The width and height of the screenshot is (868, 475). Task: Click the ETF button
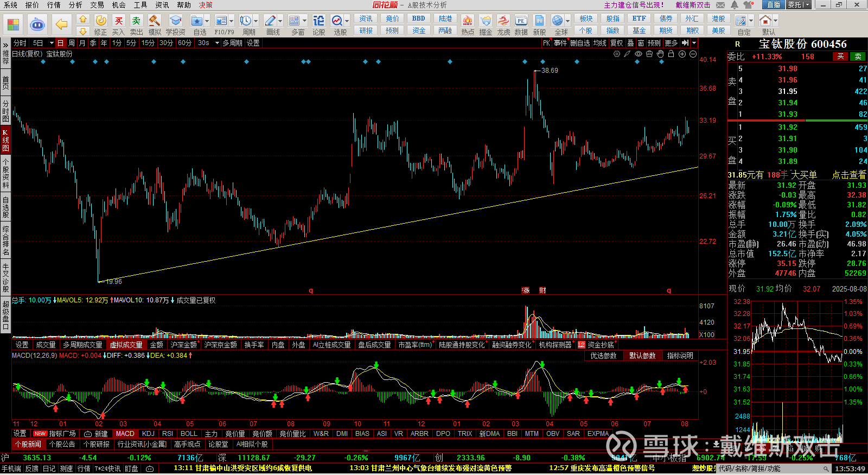pyautogui.click(x=639, y=18)
